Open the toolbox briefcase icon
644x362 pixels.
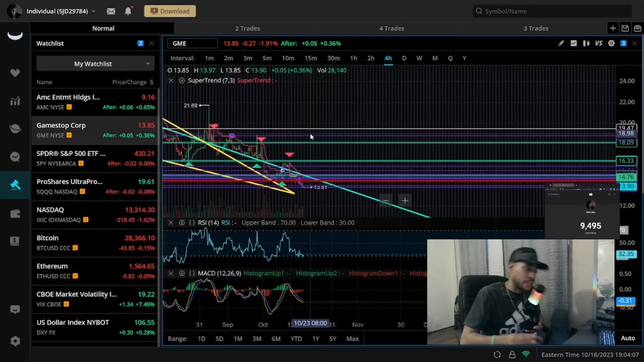[x=637, y=28]
